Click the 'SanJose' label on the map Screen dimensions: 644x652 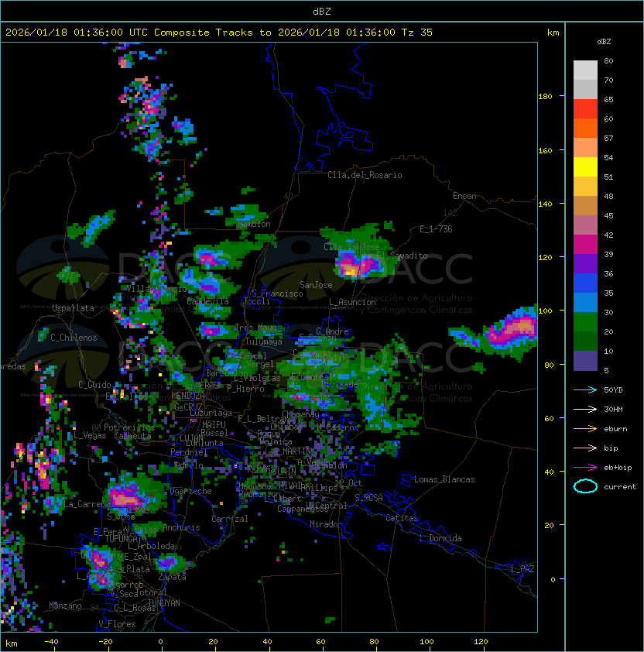coord(316,285)
